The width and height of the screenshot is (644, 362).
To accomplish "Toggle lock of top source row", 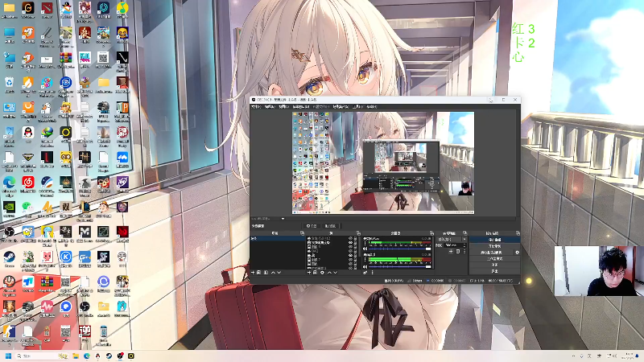I will pos(355,238).
